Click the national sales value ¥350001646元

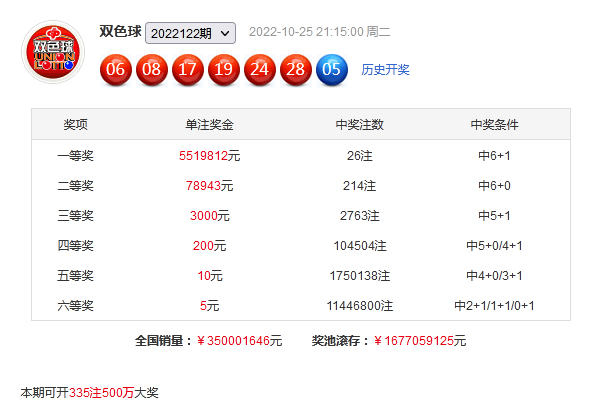point(240,341)
